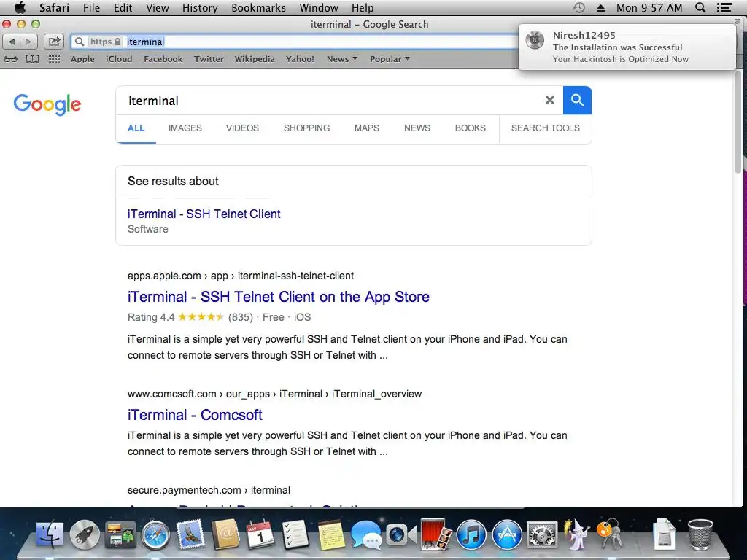
Task: Open Reminders checklist in the Dock
Action: (295, 534)
